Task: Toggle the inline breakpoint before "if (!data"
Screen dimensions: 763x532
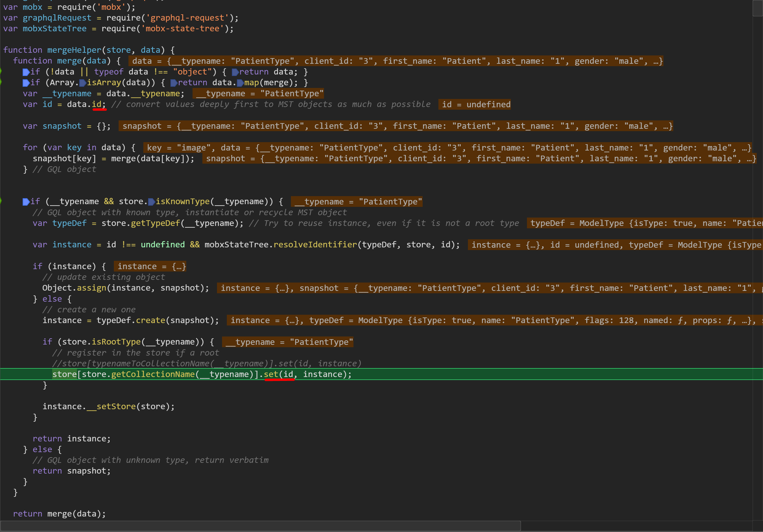Action: coord(26,72)
